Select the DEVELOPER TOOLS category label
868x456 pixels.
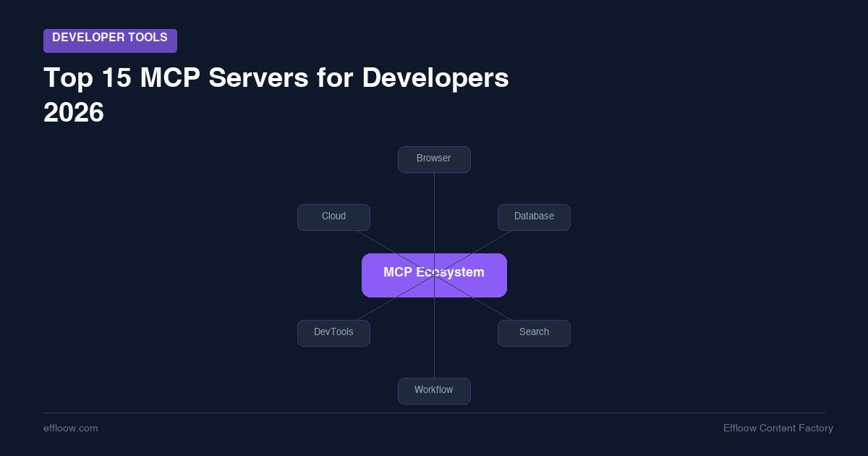coord(110,41)
